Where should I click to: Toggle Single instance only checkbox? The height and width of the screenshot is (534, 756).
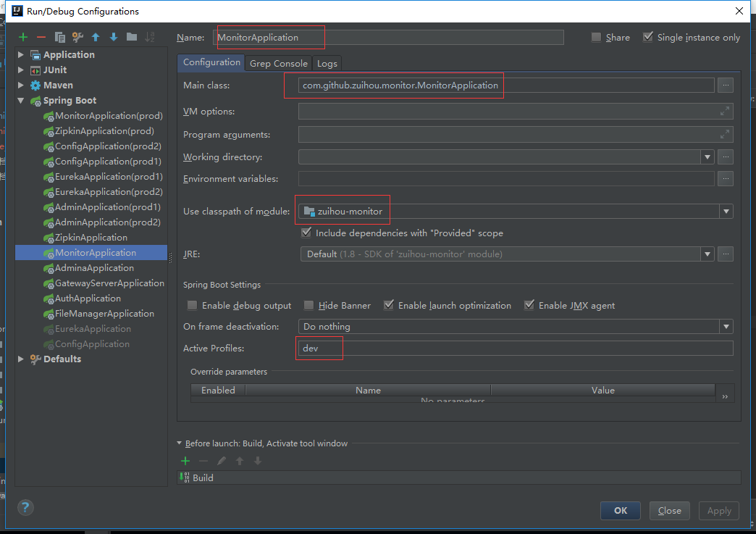click(648, 37)
